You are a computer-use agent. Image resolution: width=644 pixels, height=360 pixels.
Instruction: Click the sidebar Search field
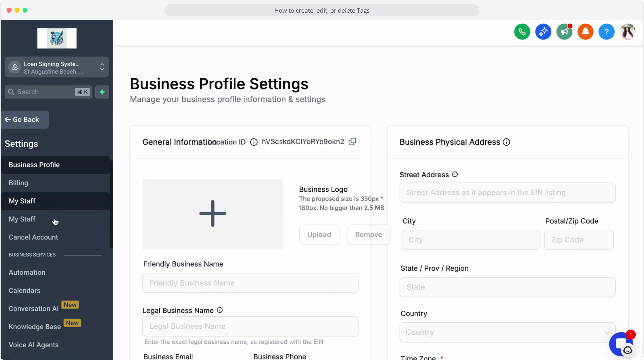49,92
